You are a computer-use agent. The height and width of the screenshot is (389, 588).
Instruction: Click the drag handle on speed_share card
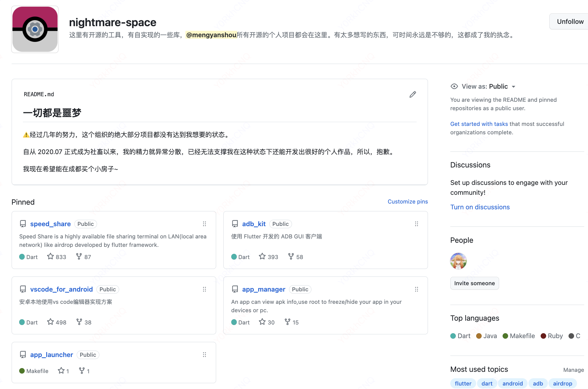pos(205,224)
